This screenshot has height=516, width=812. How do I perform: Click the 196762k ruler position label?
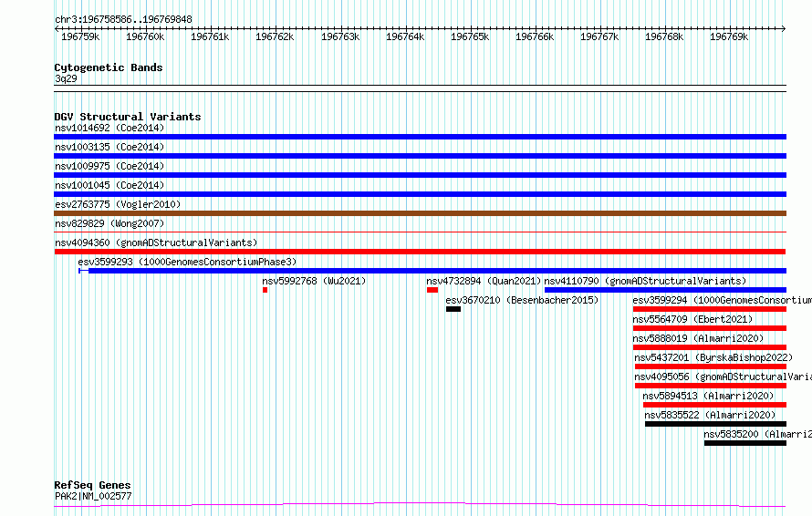pyautogui.click(x=275, y=37)
